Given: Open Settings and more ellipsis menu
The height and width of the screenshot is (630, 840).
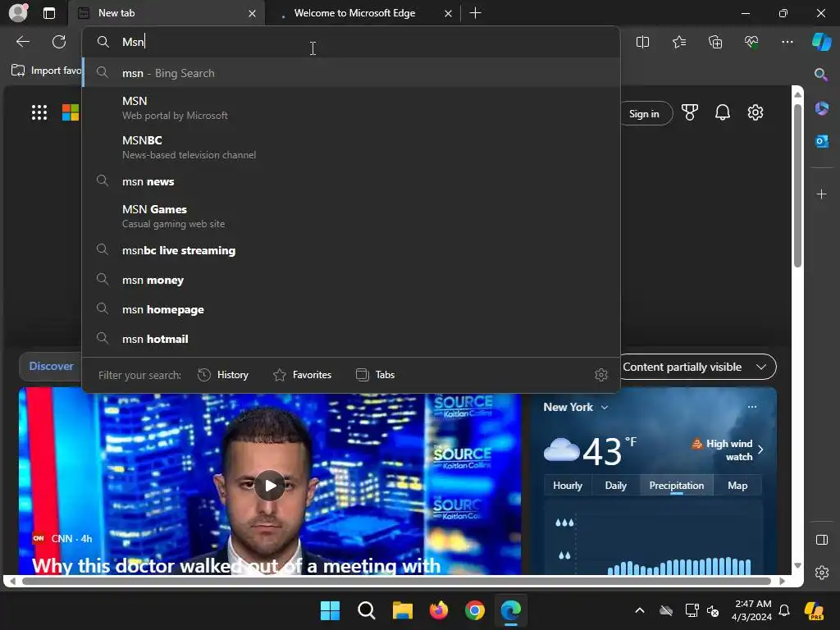Looking at the screenshot, I should [x=787, y=42].
